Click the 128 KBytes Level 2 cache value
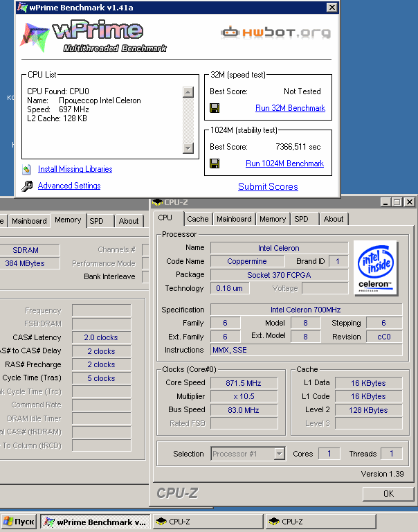Screen dimensions: 418x532 [368, 410]
